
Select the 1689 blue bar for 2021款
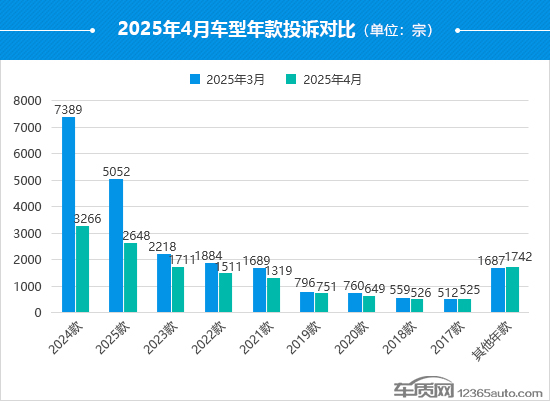click(x=260, y=290)
